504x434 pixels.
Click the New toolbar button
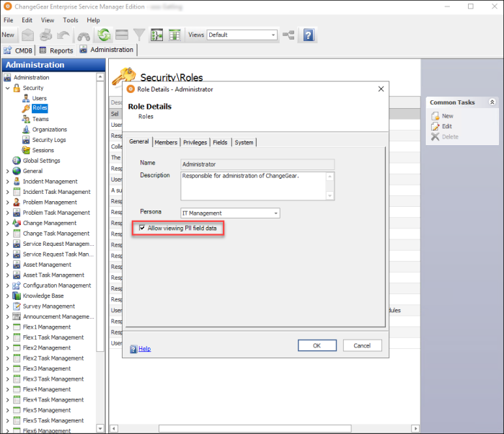click(x=8, y=35)
